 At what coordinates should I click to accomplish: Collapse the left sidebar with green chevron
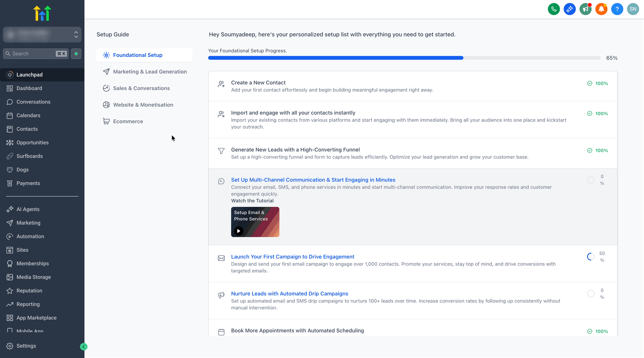pos(84,347)
